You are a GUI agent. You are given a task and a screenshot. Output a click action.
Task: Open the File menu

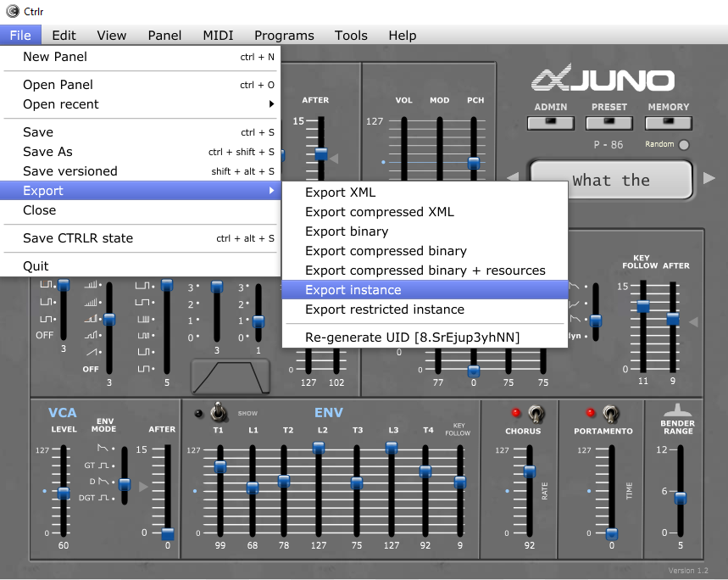[20, 36]
